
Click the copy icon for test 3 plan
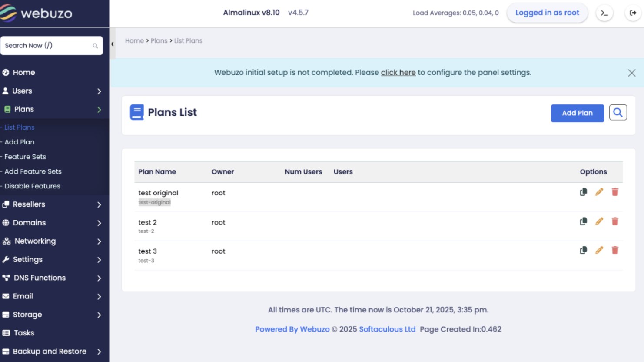tap(584, 250)
